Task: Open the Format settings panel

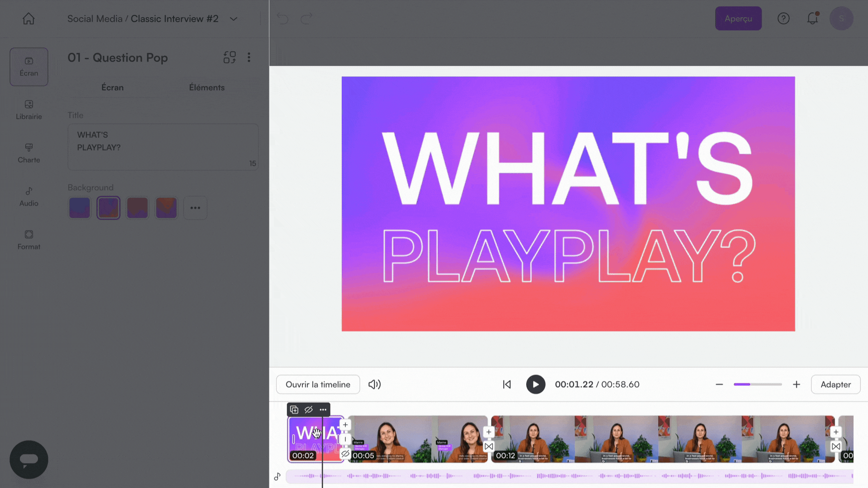Action: click(x=29, y=240)
